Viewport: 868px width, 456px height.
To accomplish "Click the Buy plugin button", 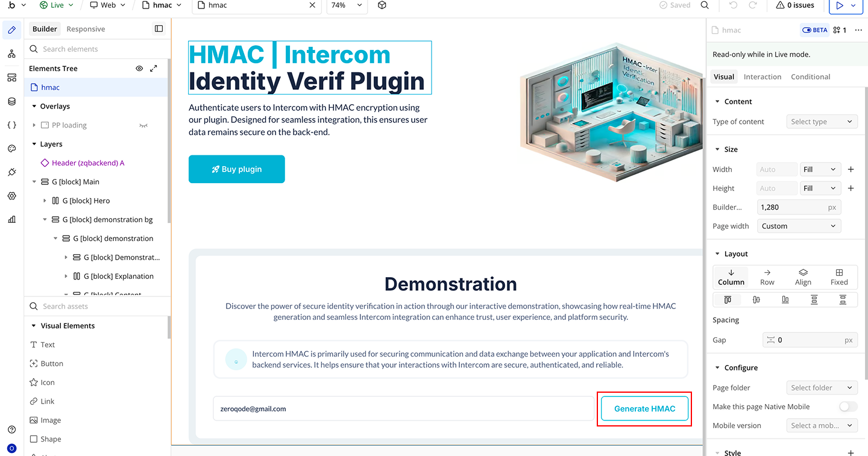I will point(237,169).
